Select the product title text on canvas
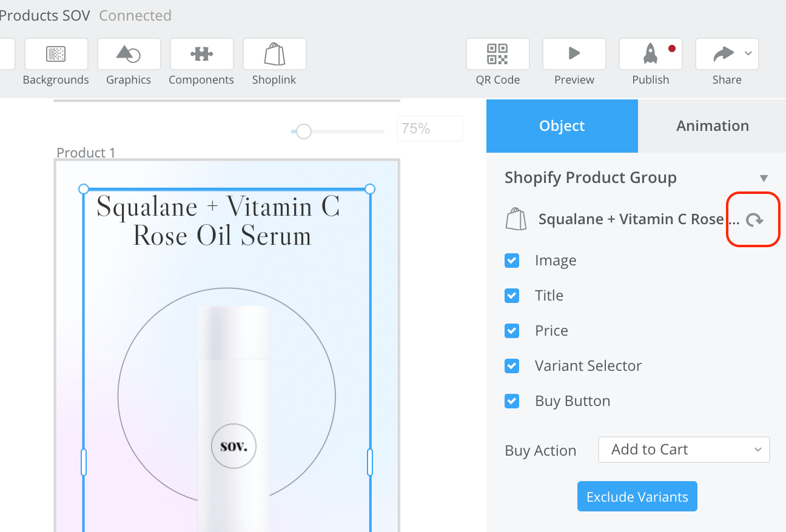 (x=220, y=222)
